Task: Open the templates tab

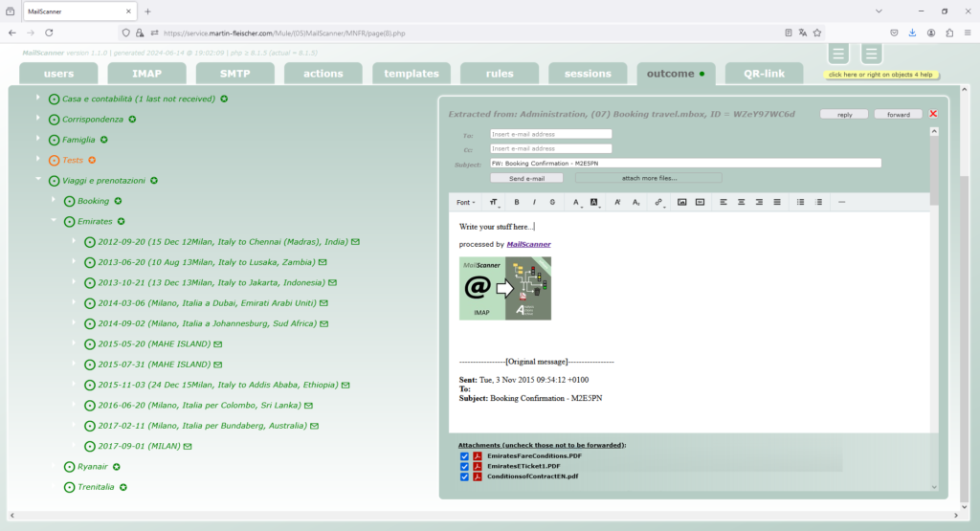Action: click(412, 74)
